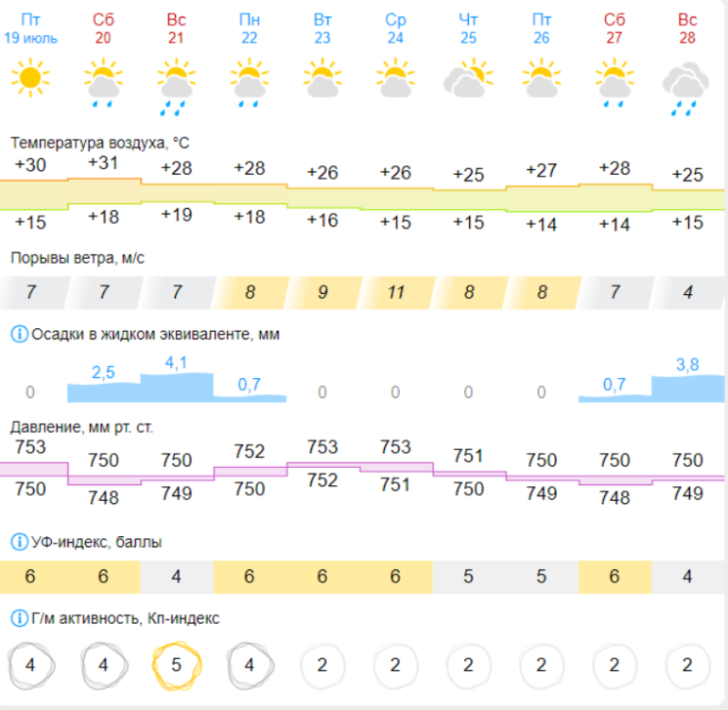Click the sunny icon for Friday 19 July
Viewport: 728px width, 710px height.
tap(30, 78)
